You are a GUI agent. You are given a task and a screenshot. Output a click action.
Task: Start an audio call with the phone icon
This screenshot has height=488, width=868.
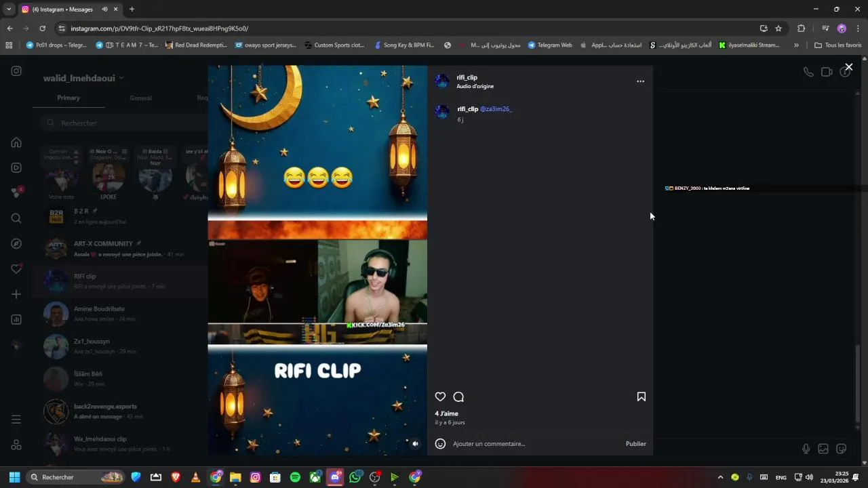[x=808, y=72]
